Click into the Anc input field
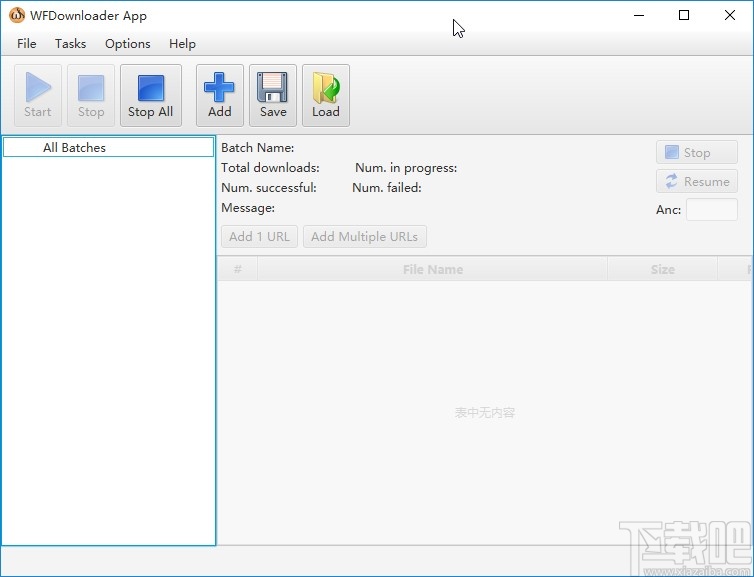This screenshot has width=754, height=577. (x=711, y=210)
